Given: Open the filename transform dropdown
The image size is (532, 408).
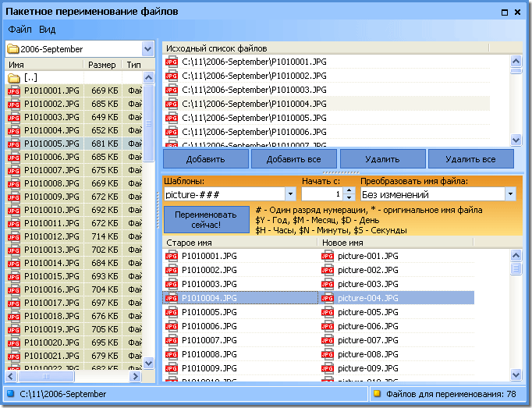Looking at the screenshot, I should (x=499, y=194).
